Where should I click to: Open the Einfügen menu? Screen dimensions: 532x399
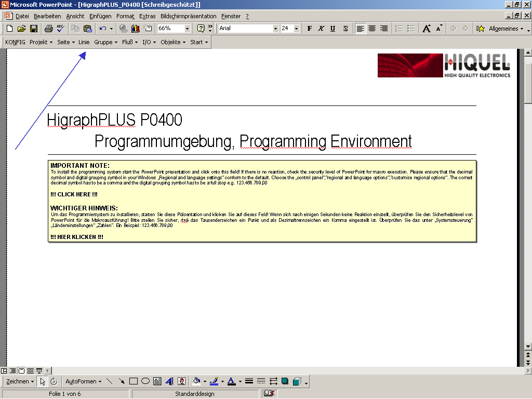(100, 16)
